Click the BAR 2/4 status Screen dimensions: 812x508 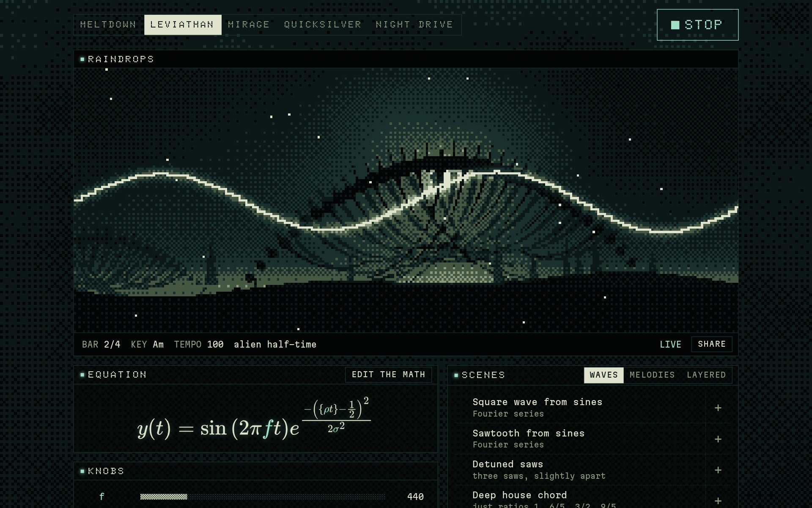(x=101, y=345)
